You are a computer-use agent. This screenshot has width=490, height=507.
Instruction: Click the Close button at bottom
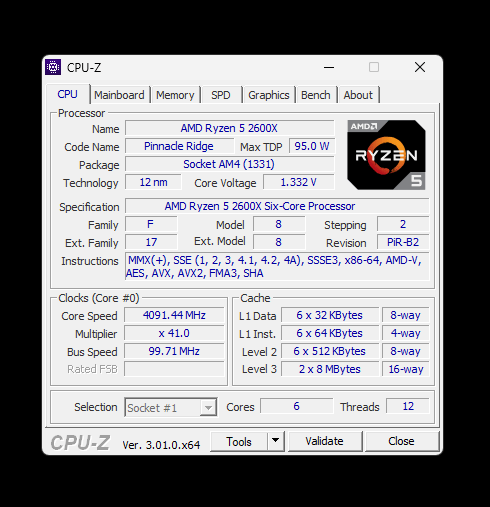pos(401,441)
